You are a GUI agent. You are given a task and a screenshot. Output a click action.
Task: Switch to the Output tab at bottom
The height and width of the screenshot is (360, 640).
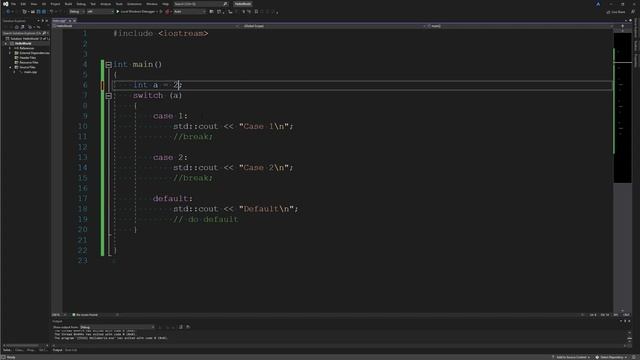click(x=58, y=350)
